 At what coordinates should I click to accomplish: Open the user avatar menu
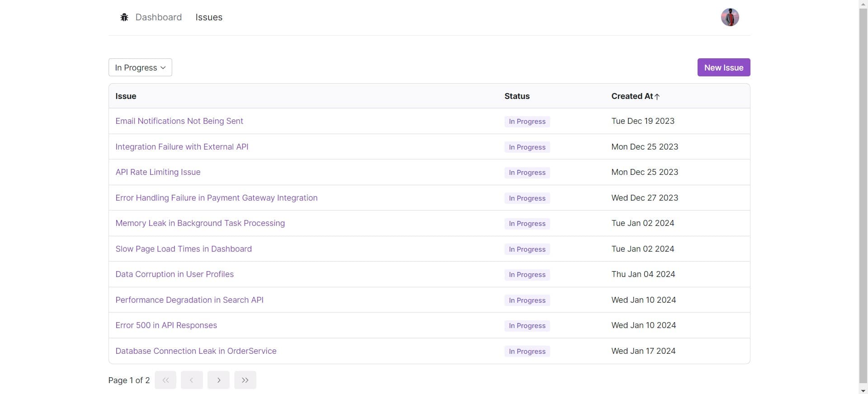pyautogui.click(x=729, y=17)
